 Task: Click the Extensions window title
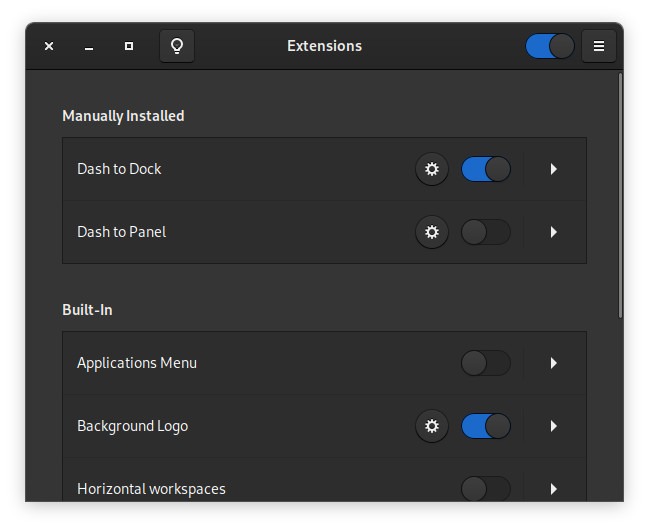(x=324, y=46)
